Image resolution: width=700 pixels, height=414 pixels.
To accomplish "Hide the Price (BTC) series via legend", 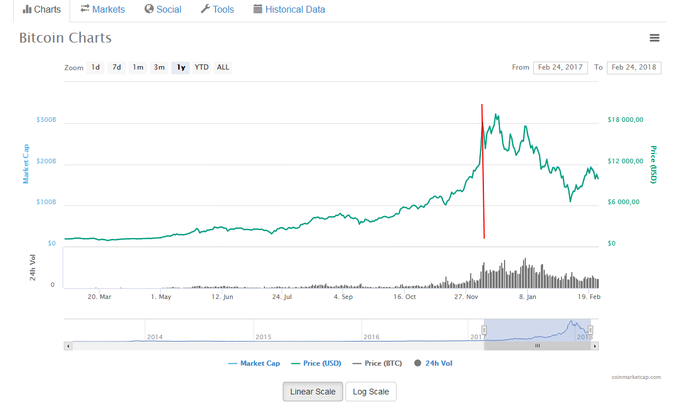I will (378, 363).
